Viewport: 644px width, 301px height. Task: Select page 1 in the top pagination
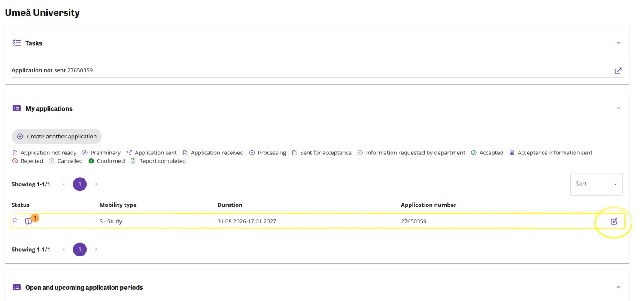[80, 184]
